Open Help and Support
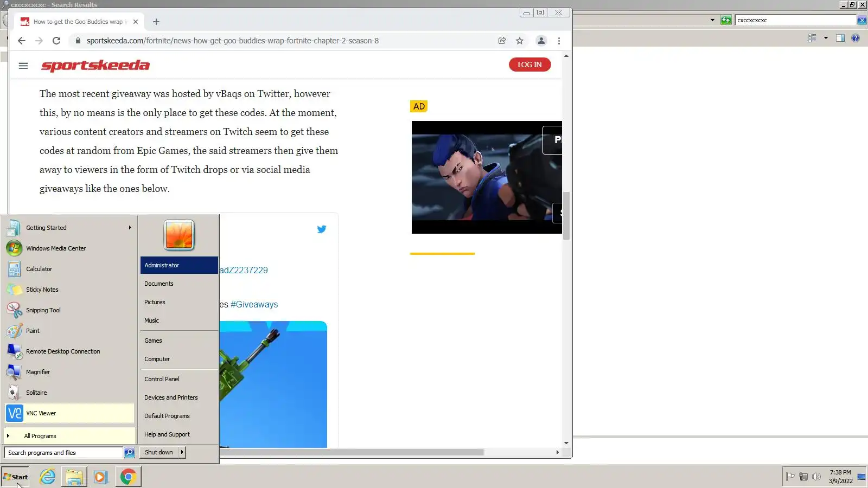Viewport: 868px width, 488px height. coord(179,434)
